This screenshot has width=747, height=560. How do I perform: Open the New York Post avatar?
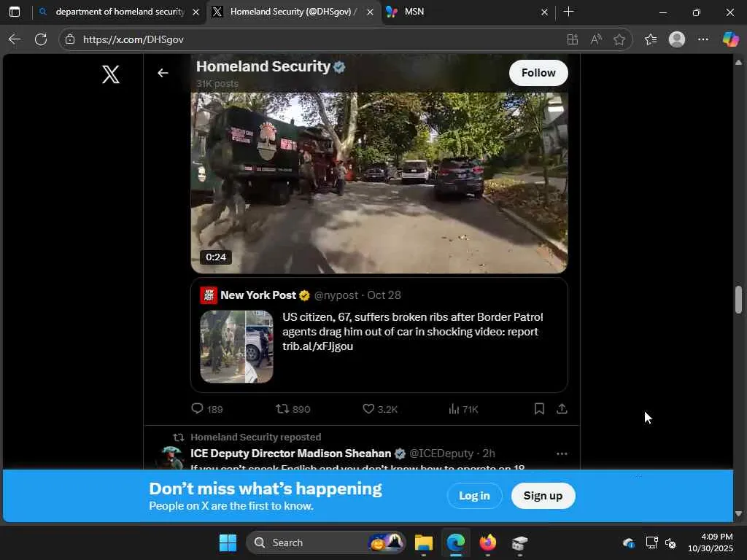[x=209, y=295]
